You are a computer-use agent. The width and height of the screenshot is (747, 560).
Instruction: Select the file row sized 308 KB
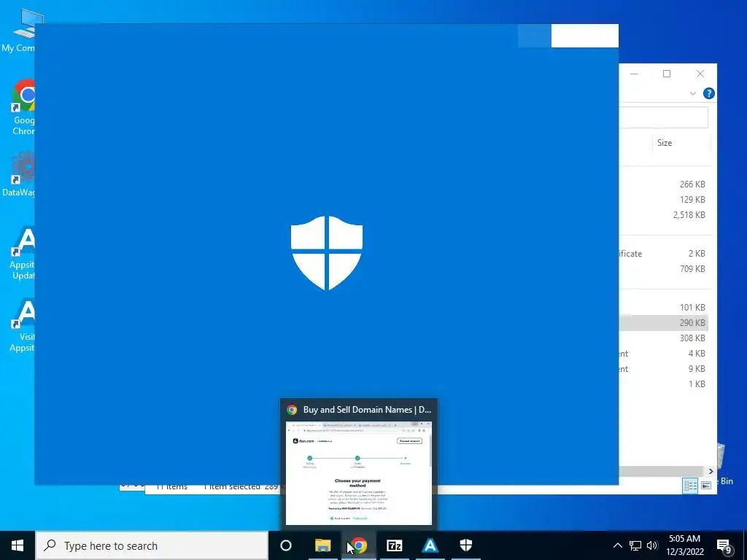pos(663,338)
